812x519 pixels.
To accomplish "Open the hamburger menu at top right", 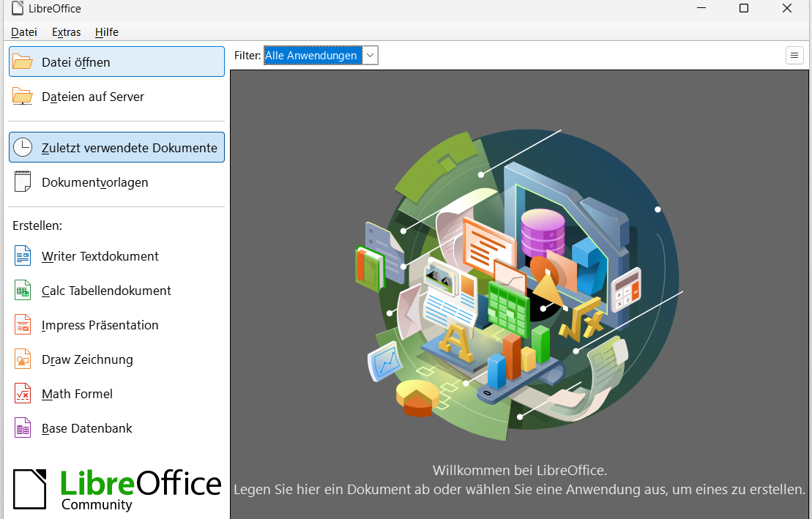I will 794,56.
